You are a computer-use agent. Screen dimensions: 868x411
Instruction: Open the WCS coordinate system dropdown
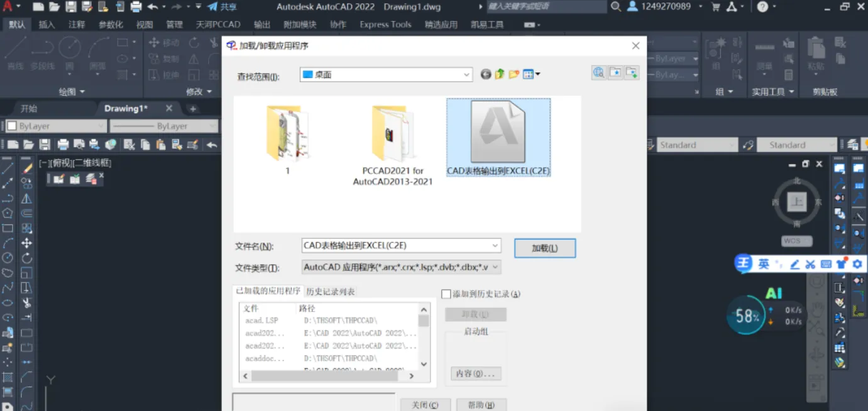click(797, 241)
